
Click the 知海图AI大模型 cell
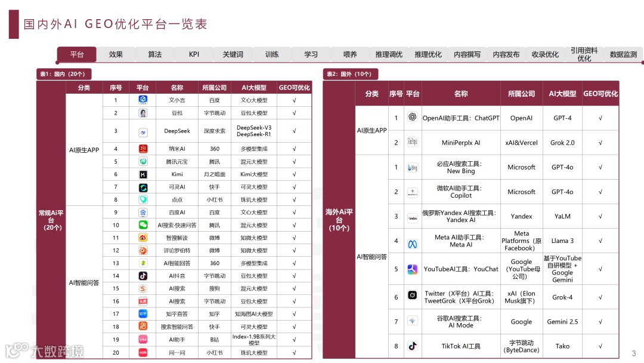coord(254,314)
